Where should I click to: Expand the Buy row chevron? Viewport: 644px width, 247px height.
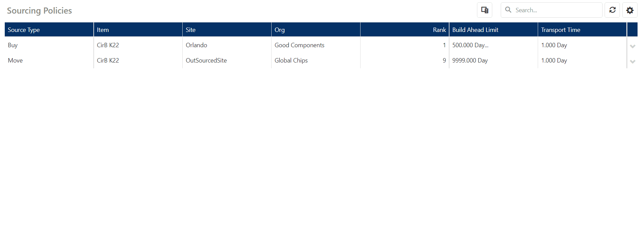(x=632, y=46)
